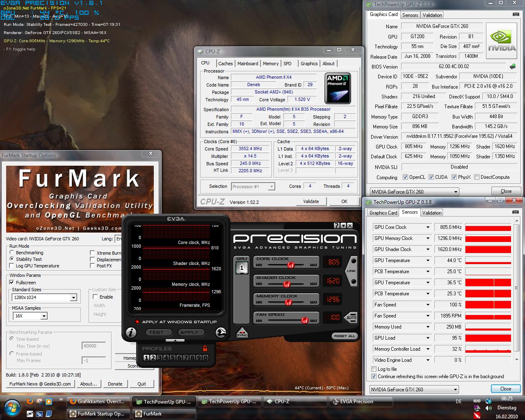Viewport: 525px width, 420px height.
Task: Click EVGA Precision help question-mark icon
Action: click(337, 226)
